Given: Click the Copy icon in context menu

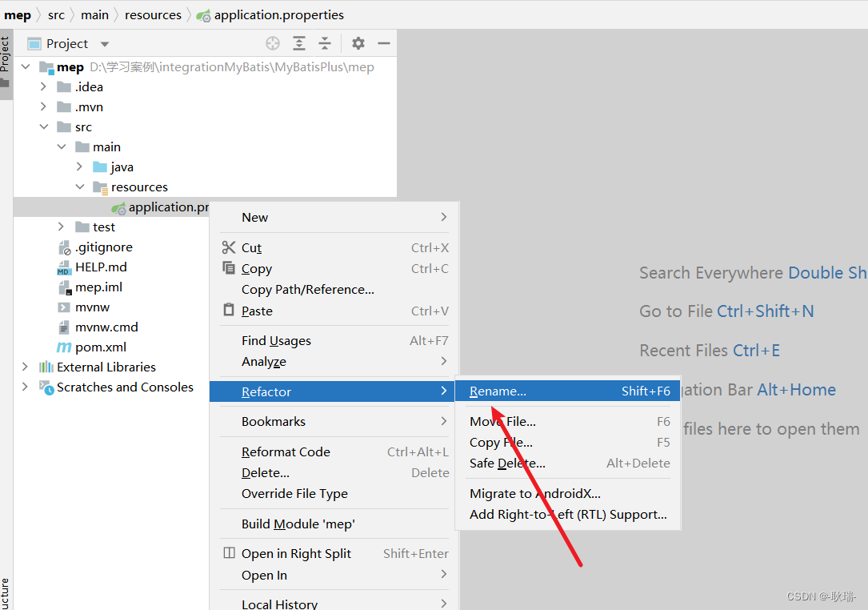Looking at the screenshot, I should click(229, 268).
